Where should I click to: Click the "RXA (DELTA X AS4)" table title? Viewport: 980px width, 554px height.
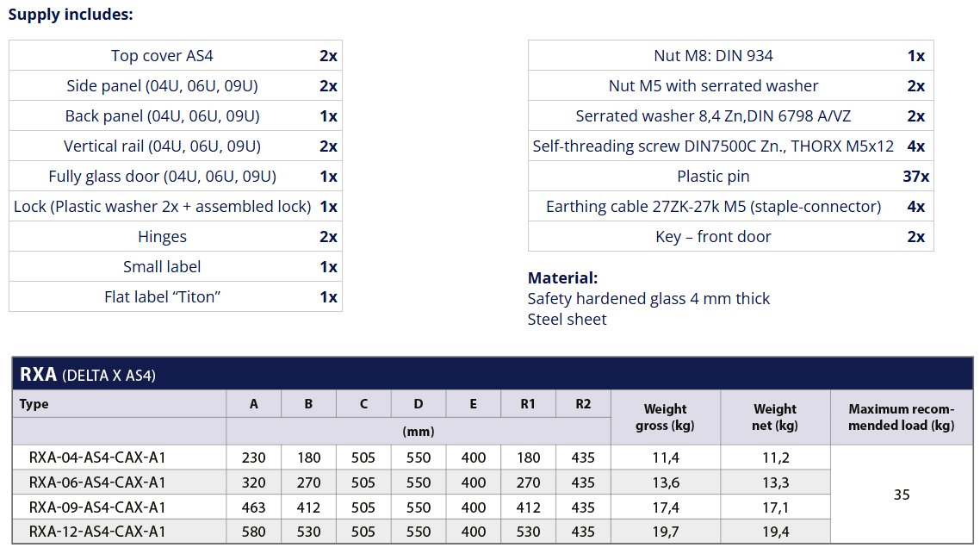click(x=87, y=375)
